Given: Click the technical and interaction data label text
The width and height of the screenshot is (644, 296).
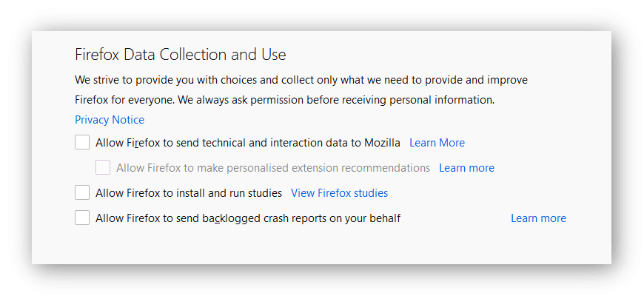Looking at the screenshot, I should click(247, 143).
